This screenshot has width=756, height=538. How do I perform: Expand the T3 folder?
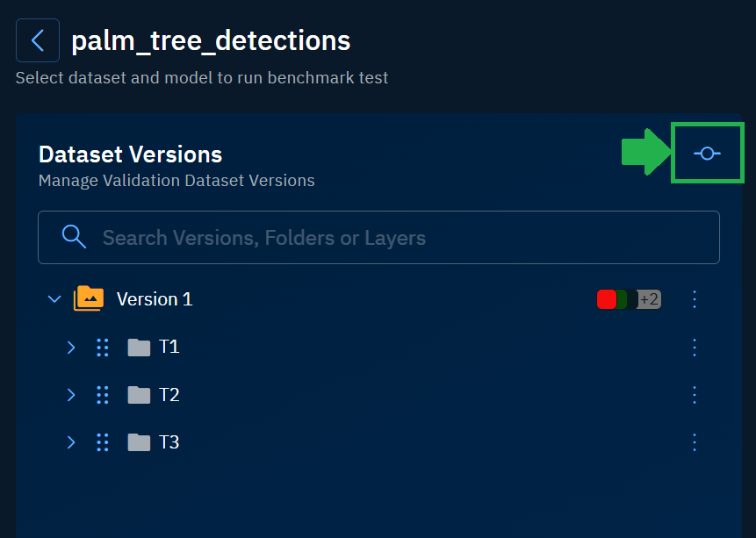[71, 442]
